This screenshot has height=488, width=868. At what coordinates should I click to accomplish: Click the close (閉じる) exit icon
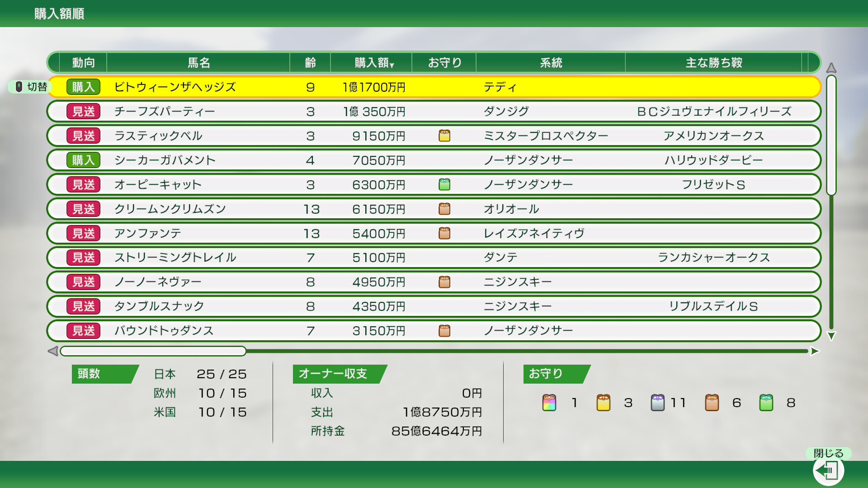[828, 470]
